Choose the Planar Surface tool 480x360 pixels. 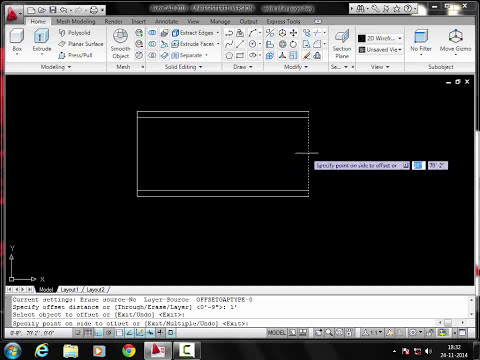coord(81,44)
